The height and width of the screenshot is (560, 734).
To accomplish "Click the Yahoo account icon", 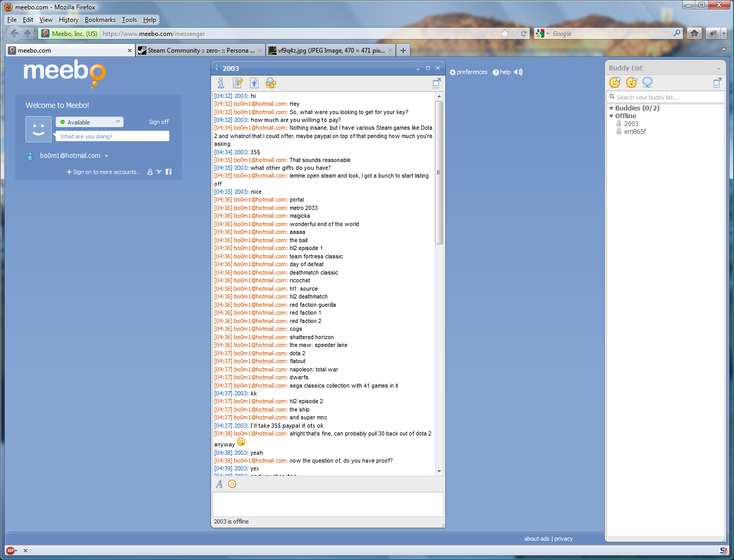I will 159,172.
